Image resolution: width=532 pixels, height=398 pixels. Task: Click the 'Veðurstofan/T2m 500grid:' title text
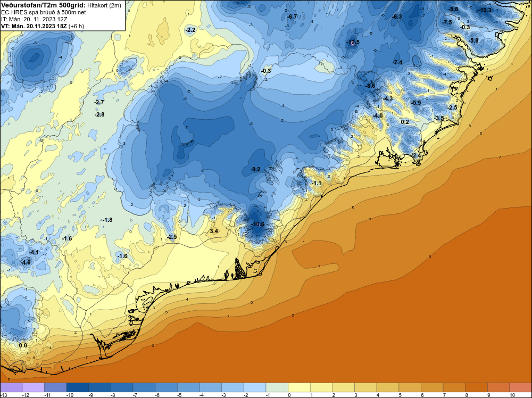pyautogui.click(x=44, y=5)
